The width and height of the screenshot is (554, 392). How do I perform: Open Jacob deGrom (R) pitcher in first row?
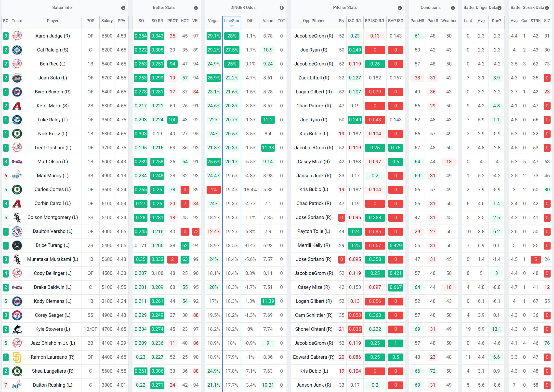click(x=314, y=36)
